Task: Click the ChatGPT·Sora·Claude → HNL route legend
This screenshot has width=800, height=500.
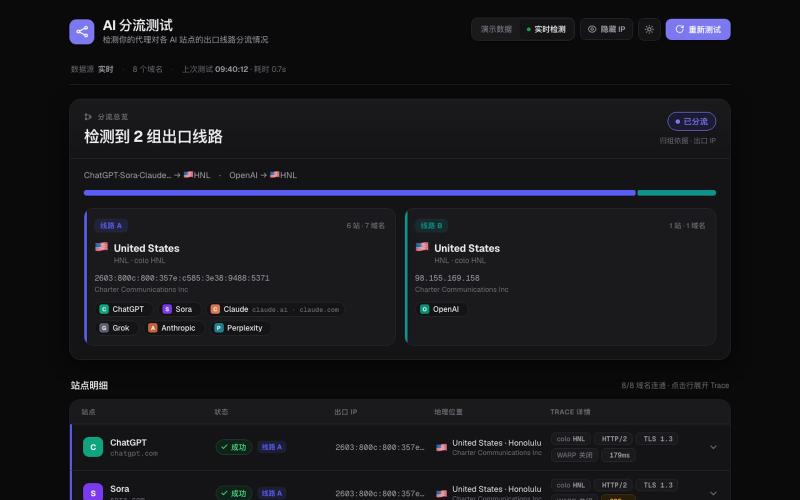Action: pos(147,175)
